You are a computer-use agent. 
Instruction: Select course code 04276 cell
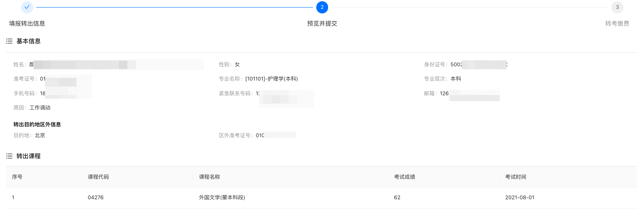point(96,198)
